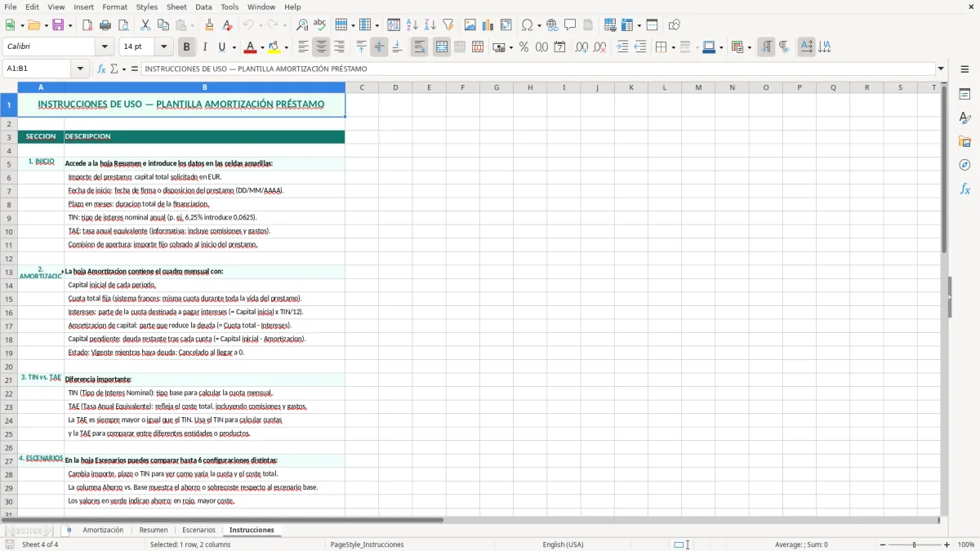Click the Clear Direct Formatting icon
Viewport: 980px width, 551px height.
pyautogui.click(x=228, y=25)
